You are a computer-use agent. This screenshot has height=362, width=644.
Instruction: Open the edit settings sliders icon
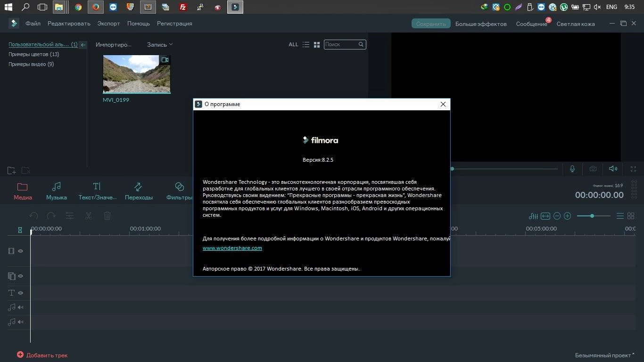point(70,216)
